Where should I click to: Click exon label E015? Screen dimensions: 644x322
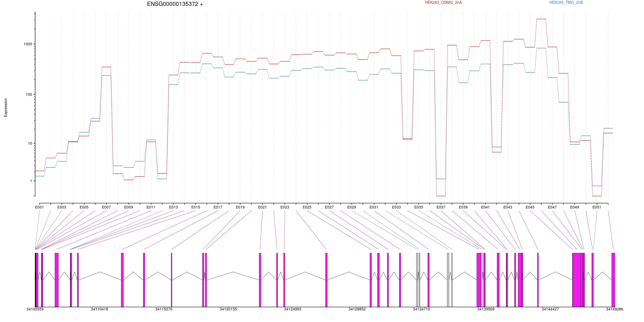click(196, 207)
